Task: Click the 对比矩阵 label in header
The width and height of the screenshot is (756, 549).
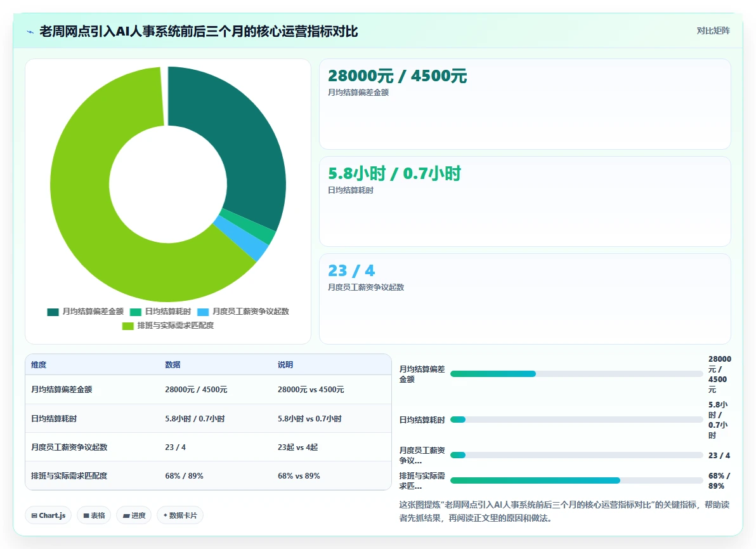Action: (x=713, y=31)
